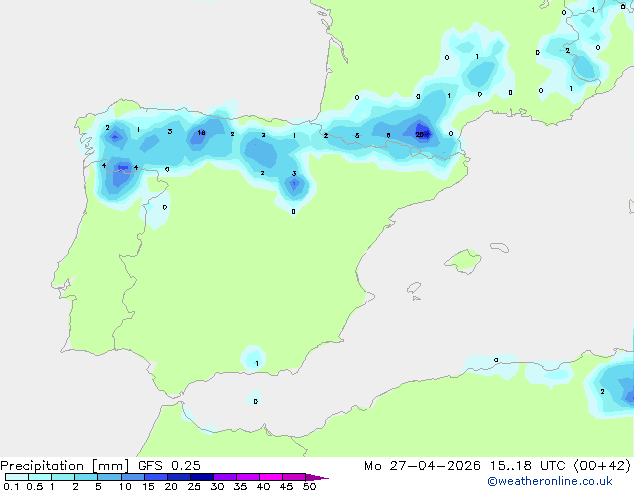The image size is (634, 490).
Task: Click the '15..18 UTC' time label
Action: (x=527, y=466)
